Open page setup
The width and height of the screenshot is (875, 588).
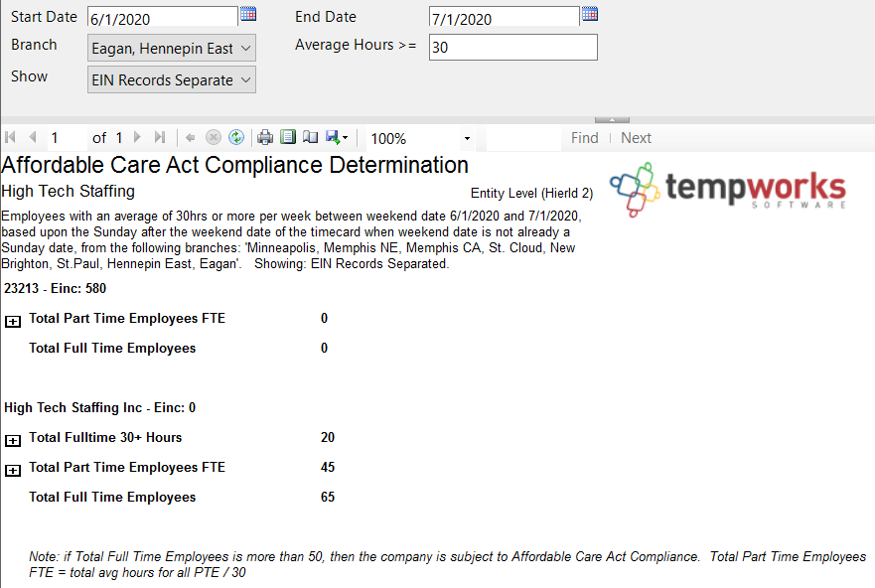pos(310,137)
